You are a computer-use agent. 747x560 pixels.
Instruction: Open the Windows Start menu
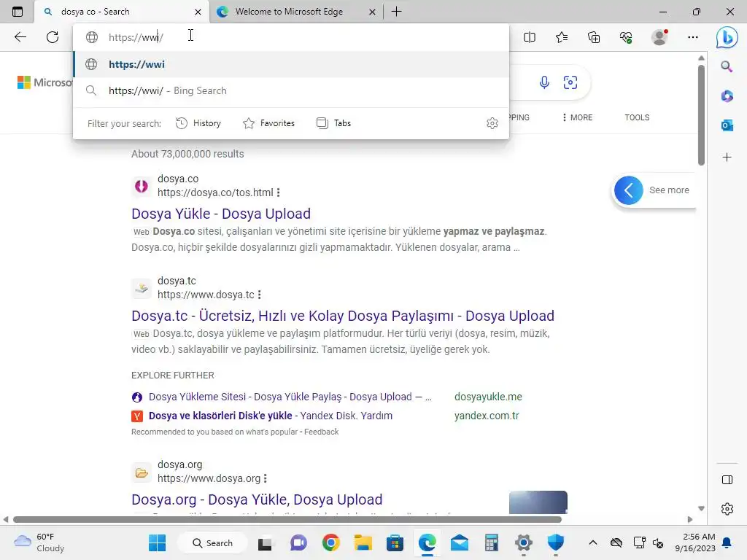coord(158,542)
